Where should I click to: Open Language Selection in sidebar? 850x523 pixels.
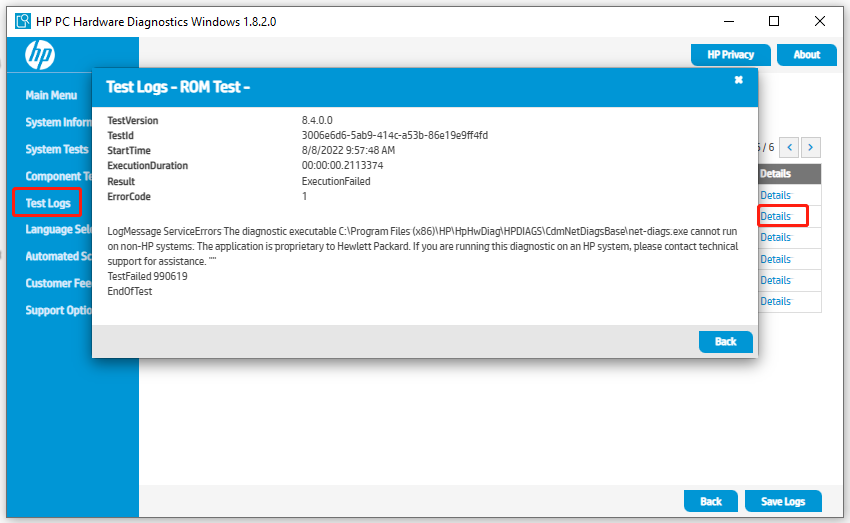(x=59, y=229)
